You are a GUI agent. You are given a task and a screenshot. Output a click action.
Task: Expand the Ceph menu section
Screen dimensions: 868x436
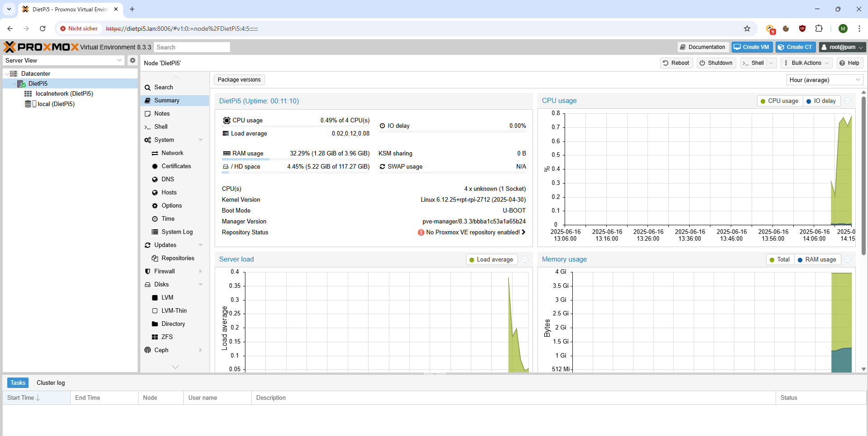pyautogui.click(x=201, y=350)
